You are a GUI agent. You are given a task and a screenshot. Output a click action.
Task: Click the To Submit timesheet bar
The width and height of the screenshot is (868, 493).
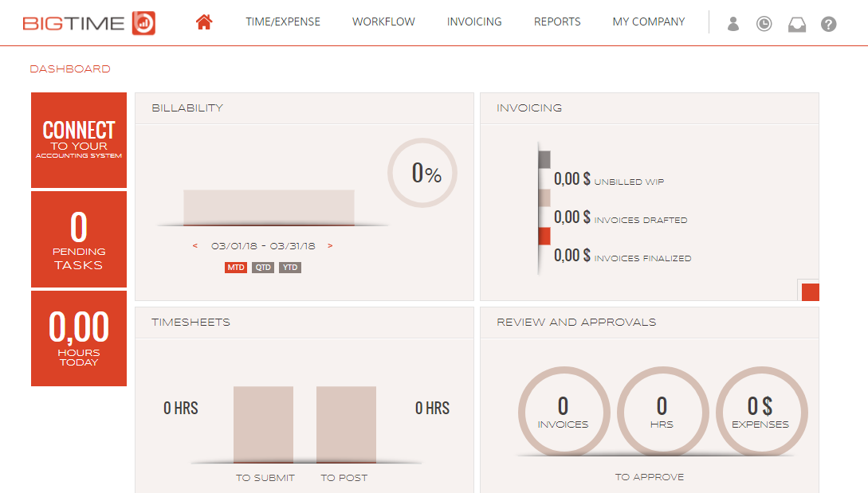(264, 425)
